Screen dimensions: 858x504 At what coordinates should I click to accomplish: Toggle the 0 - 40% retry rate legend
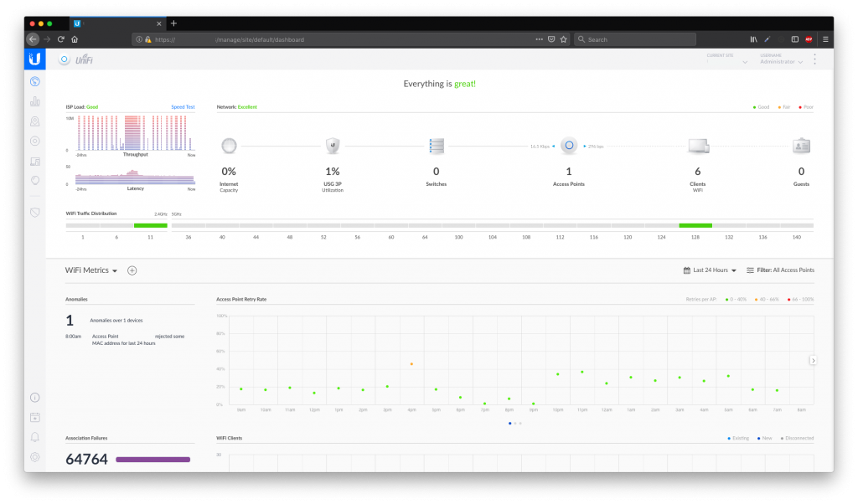[x=737, y=299]
